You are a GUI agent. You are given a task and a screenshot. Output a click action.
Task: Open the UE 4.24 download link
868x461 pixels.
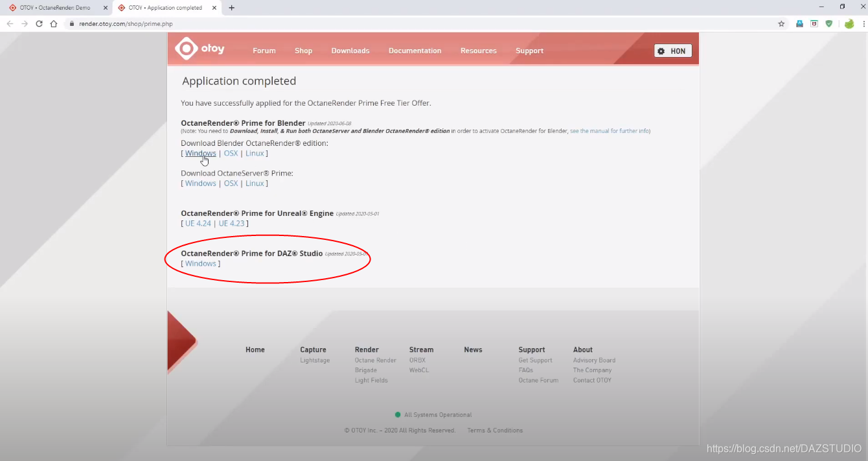(198, 224)
